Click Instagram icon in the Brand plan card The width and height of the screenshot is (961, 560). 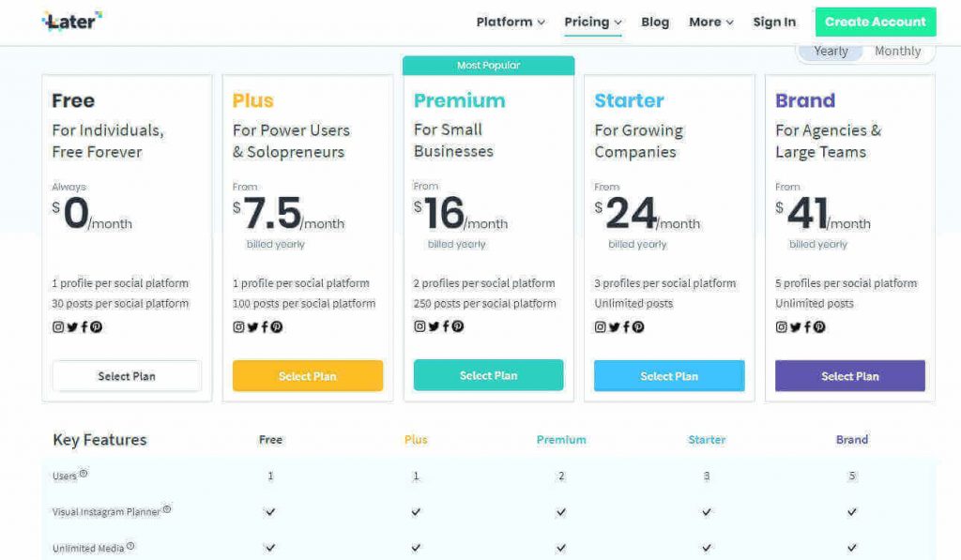pyautogui.click(x=781, y=327)
